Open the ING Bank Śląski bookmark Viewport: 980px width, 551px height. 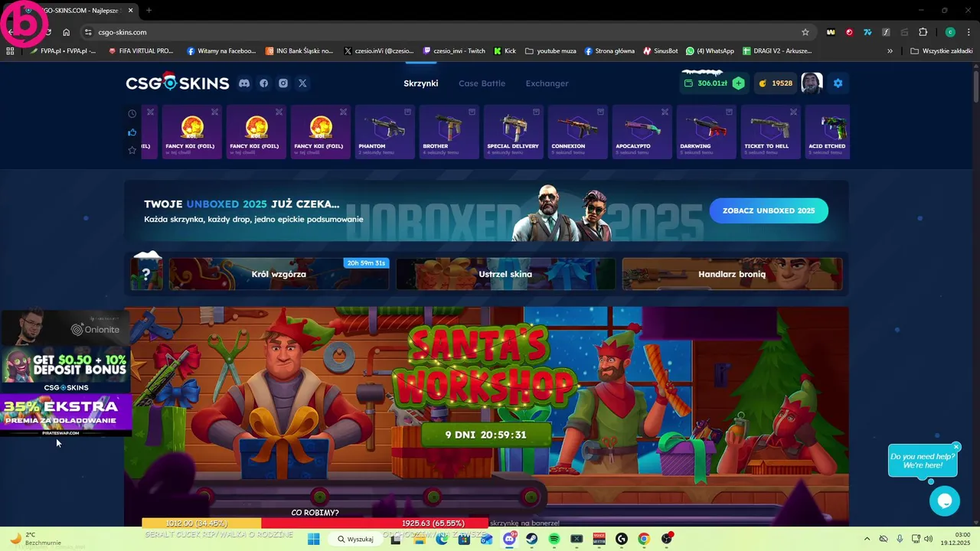(x=299, y=51)
